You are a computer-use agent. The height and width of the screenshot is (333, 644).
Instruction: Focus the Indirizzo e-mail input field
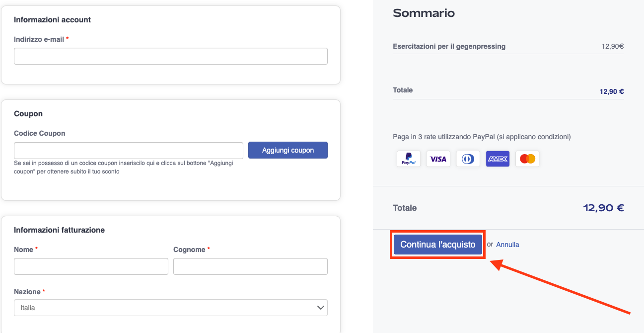pyautogui.click(x=170, y=56)
